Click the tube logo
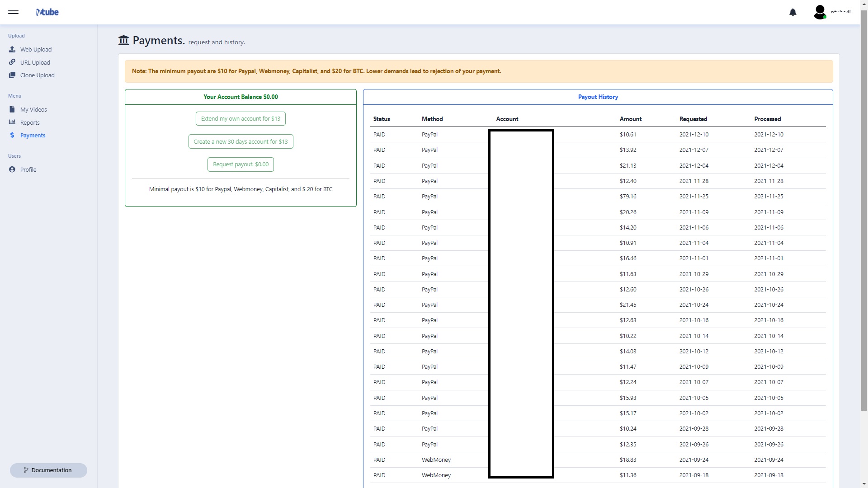The height and width of the screenshot is (488, 868). [x=47, y=12]
